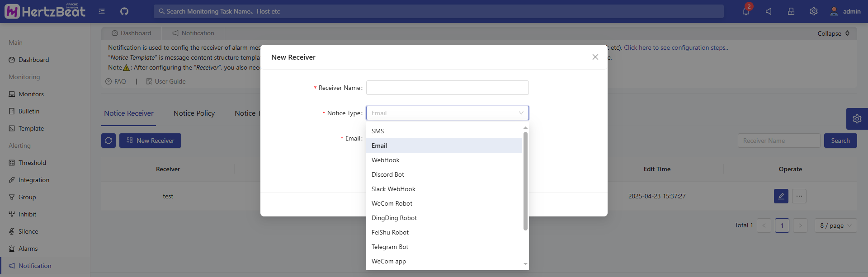The image size is (868, 277).
Task: Focus the Receiver Name input field
Action: (447, 88)
